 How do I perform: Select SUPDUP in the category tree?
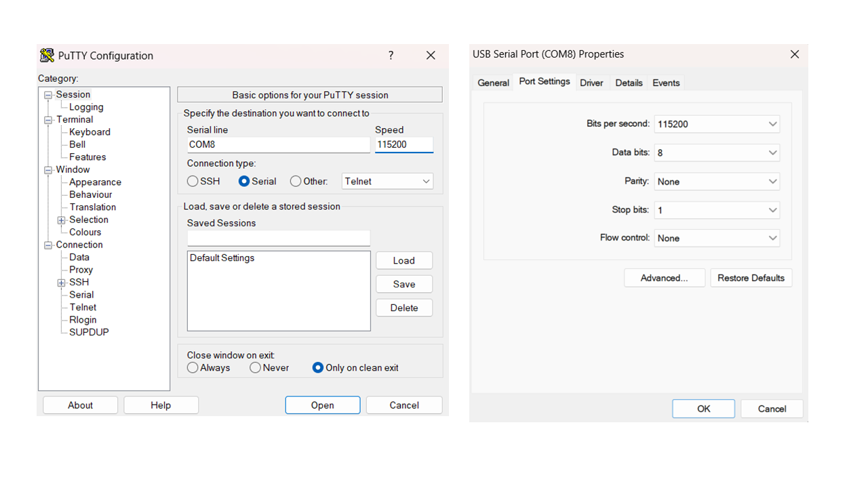click(x=89, y=332)
